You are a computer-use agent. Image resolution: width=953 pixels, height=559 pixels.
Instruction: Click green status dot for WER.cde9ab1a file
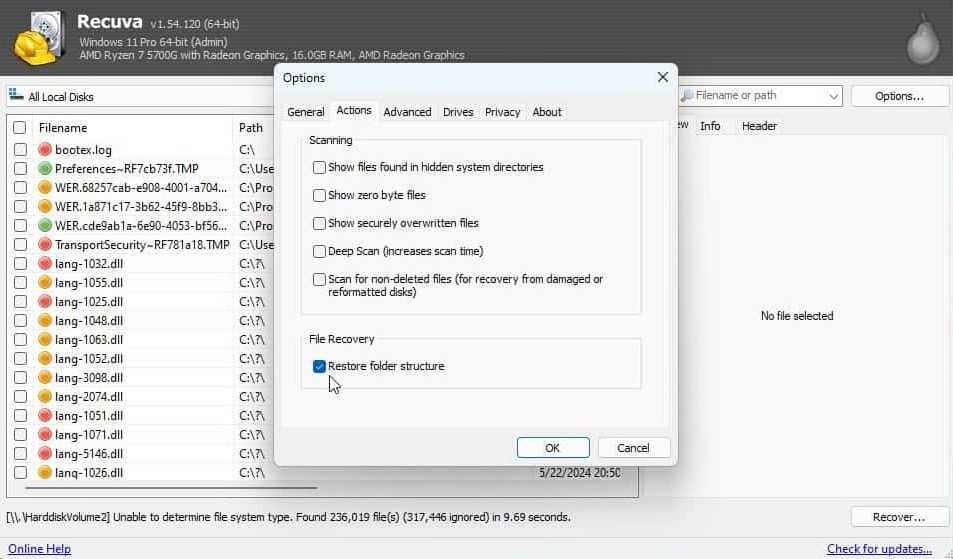click(44, 225)
